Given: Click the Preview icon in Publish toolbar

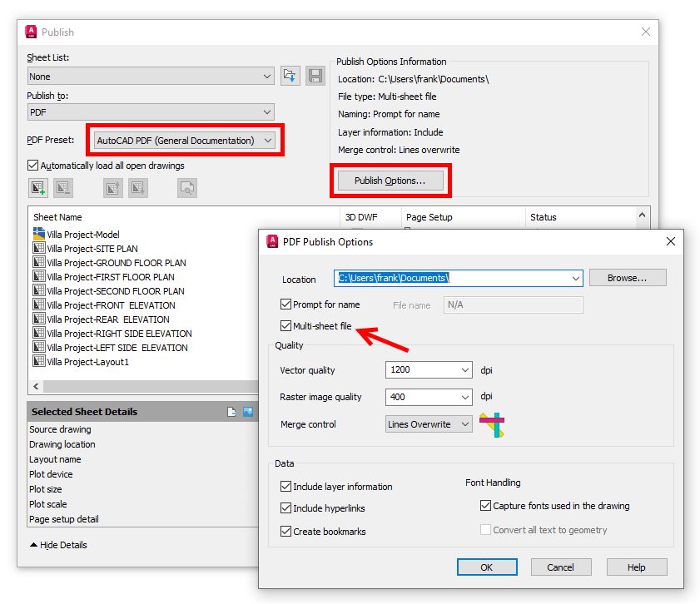Looking at the screenshot, I should tap(187, 188).
